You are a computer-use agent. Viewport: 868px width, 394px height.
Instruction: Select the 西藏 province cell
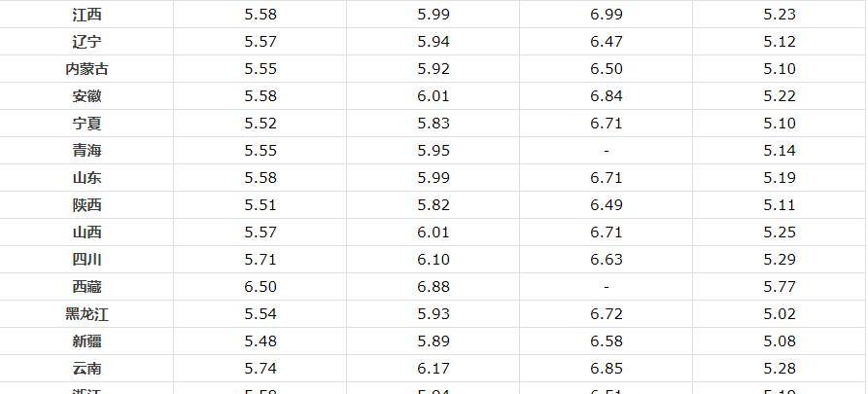tap(87, 286)
